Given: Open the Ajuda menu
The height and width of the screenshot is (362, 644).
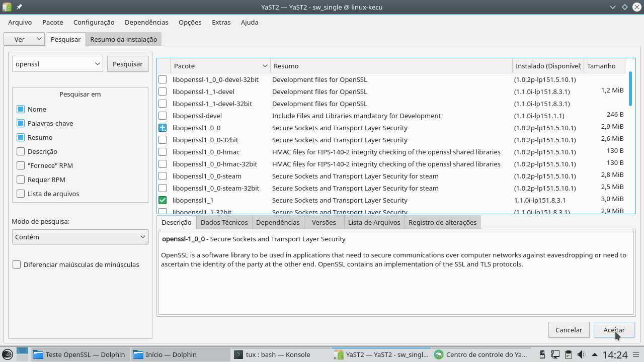Looking at the screenshot, I should pyautogui.click(x=250, y=22).
